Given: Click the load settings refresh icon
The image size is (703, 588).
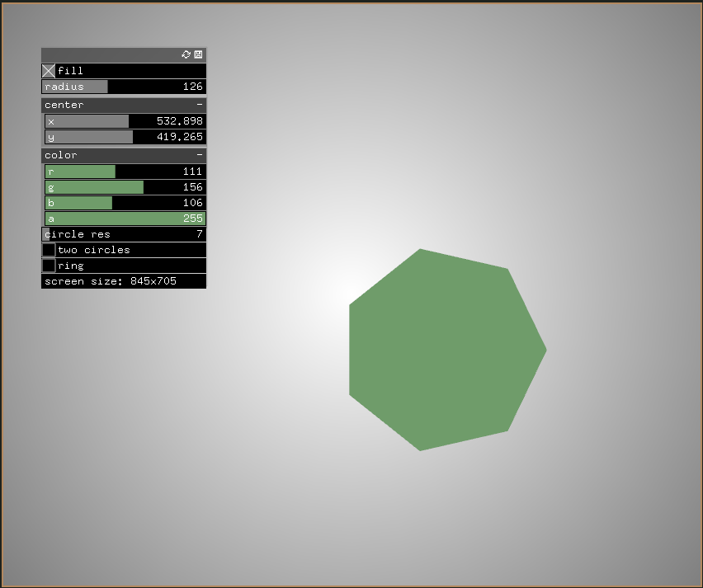Looking at the screenshot, I should tap(186, 54).
